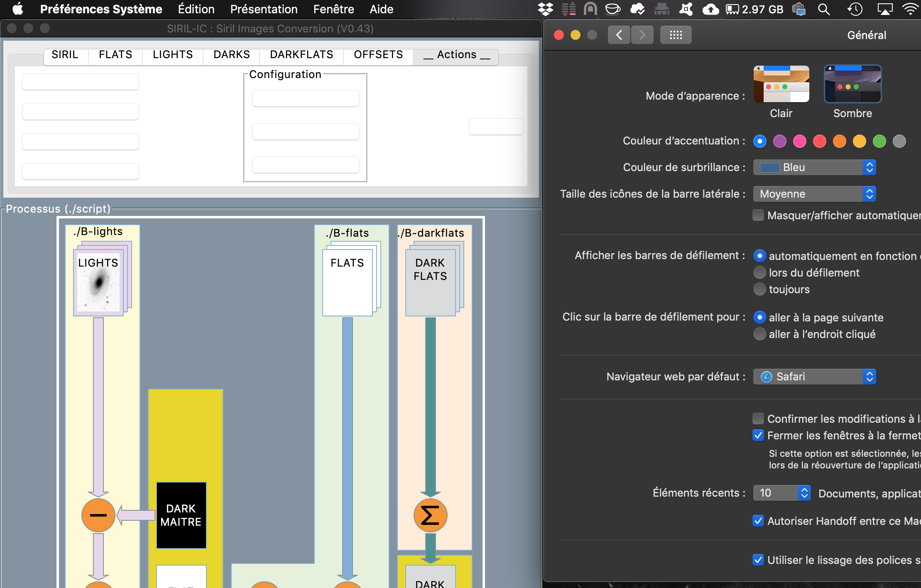Screen dimensions: 921x588
Task: Click the black DARK MAITRE block
Action: [181, 515]
